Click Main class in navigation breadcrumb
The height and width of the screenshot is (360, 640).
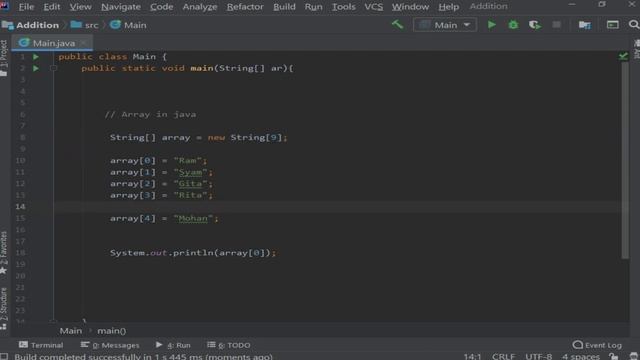tap(128, 25)
